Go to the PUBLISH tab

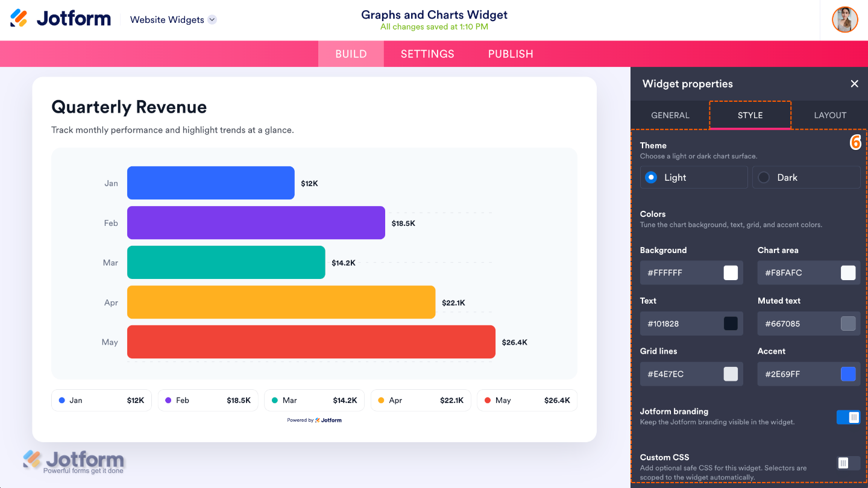511,54
